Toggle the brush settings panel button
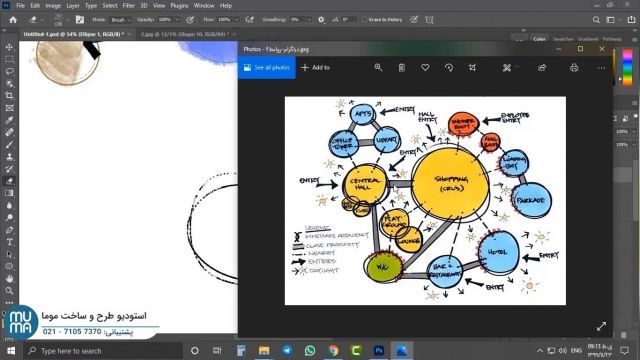Viewport: 640px width, 360px height. [x=80, y=20]
